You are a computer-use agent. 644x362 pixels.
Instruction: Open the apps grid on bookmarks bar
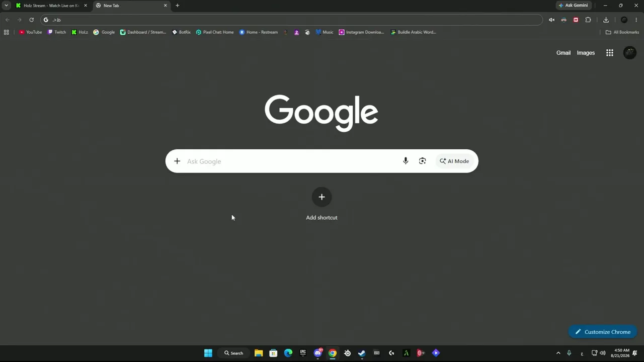pos(6,32)
